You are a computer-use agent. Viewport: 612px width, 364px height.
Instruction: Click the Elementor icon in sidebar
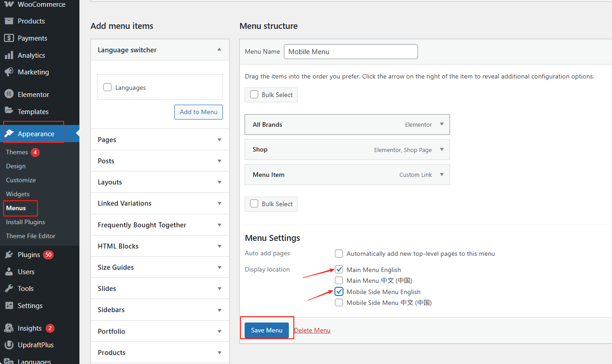click(x=9, y=94)
